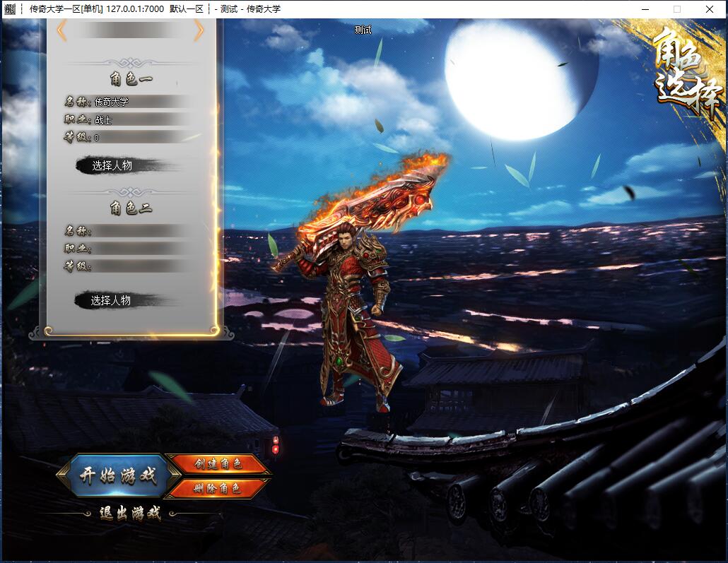Click the blurred server name bar at panel top

[130, 31]
